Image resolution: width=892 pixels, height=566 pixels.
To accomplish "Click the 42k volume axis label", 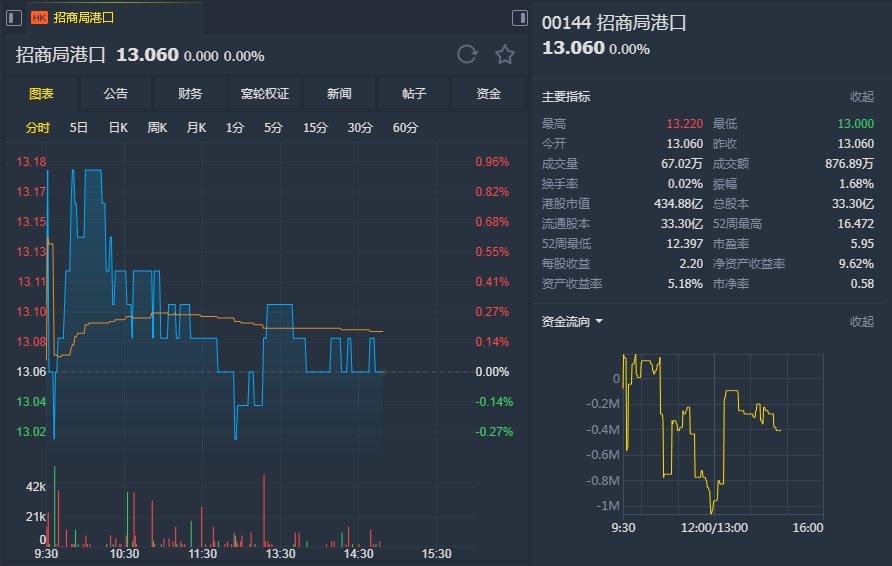I will (35, 486).
